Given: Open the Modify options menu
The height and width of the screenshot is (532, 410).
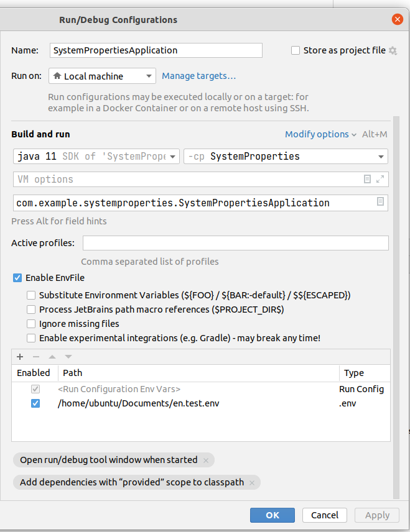Looking at the screenshot, I should coord(320,134).
